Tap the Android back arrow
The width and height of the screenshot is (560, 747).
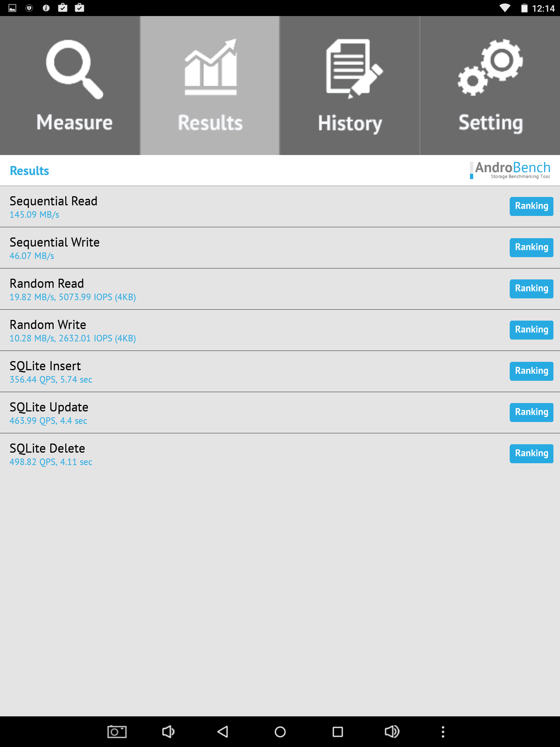(x=223, y=731)
